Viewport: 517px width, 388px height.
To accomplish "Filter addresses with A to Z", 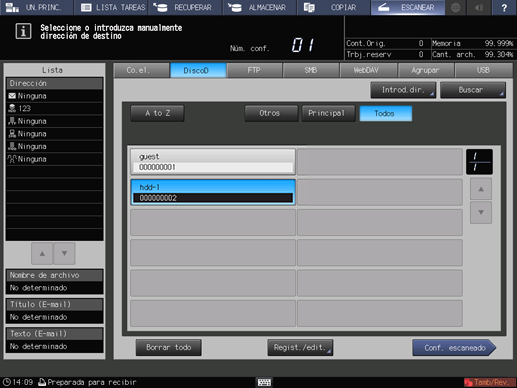I will [x=157, y=113].
